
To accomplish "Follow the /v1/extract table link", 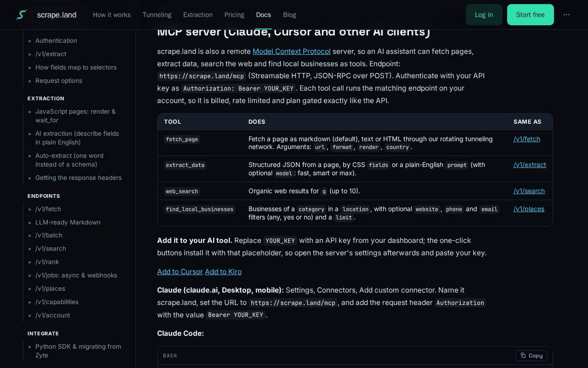I will click(530, 165).
